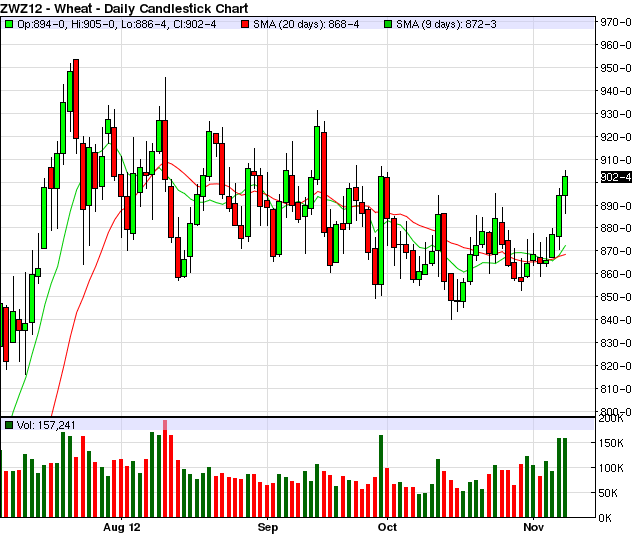Click the 970-0 price axis label
The height and width of the screenshot is (536, 640).
click(x=616, y=22)
